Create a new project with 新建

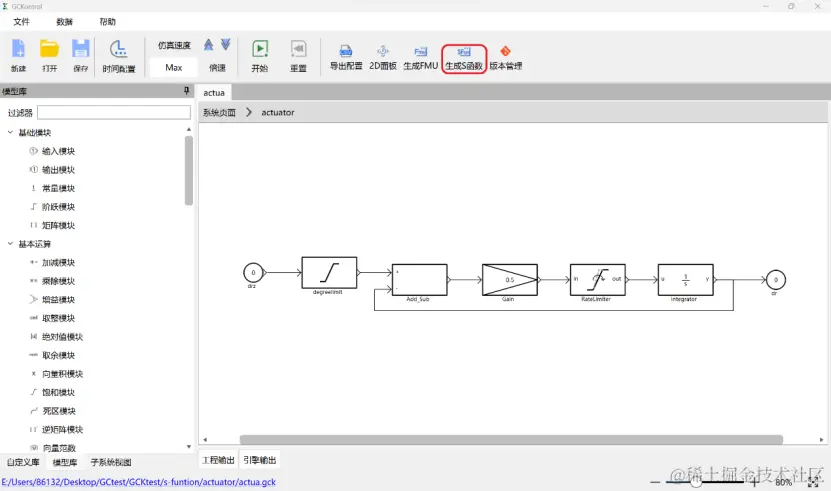pyautogui.click(x=19, y=55)
